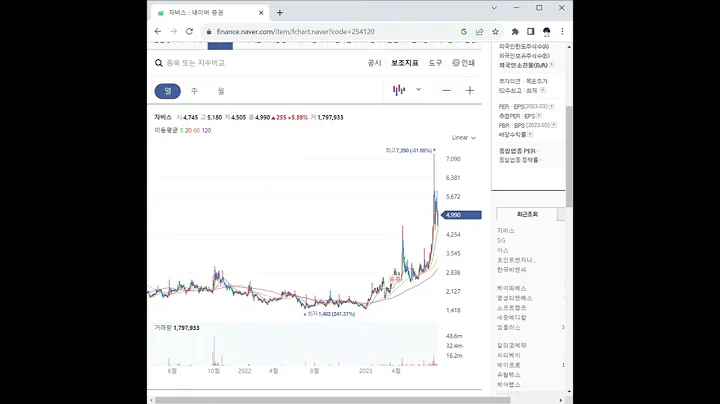Zoom out chart with minus icon
The image size is (720, 404).
(x=446, y=90)
